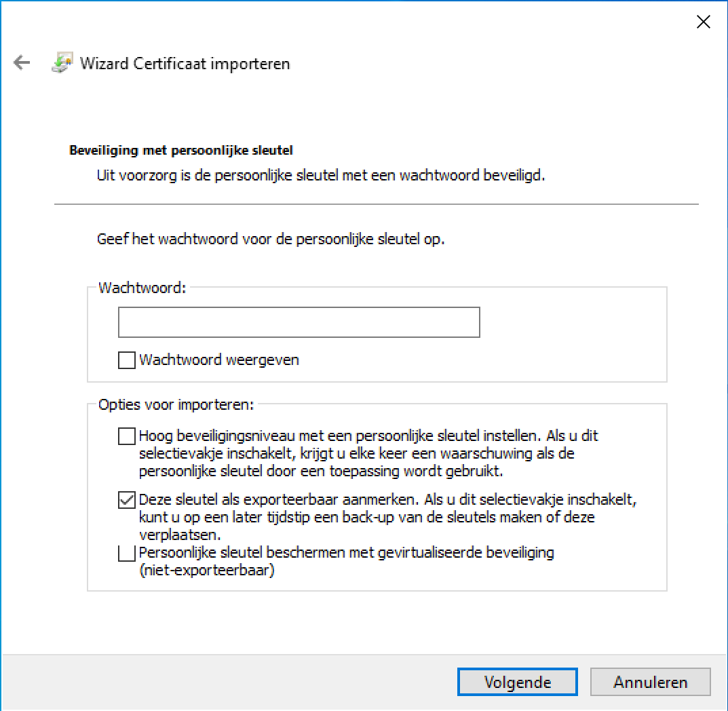Click the 'Opties voor importeren:' group label

click(176, 405)
